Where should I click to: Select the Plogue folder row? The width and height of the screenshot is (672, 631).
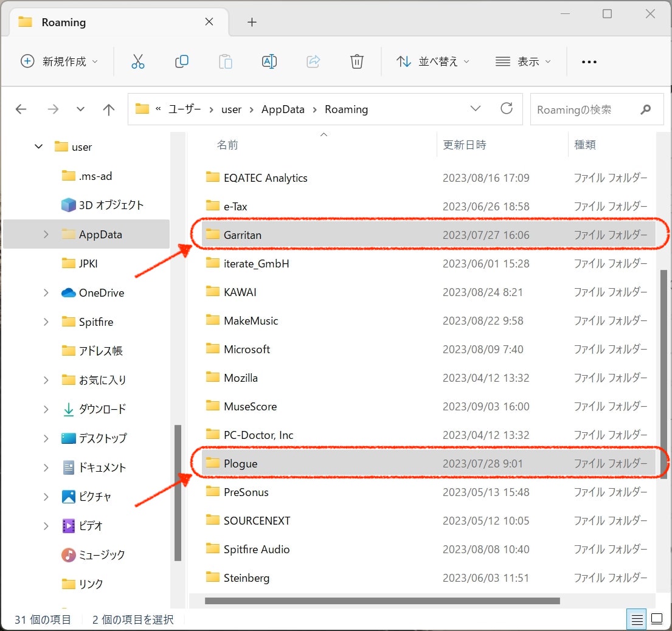coord(428,463)
